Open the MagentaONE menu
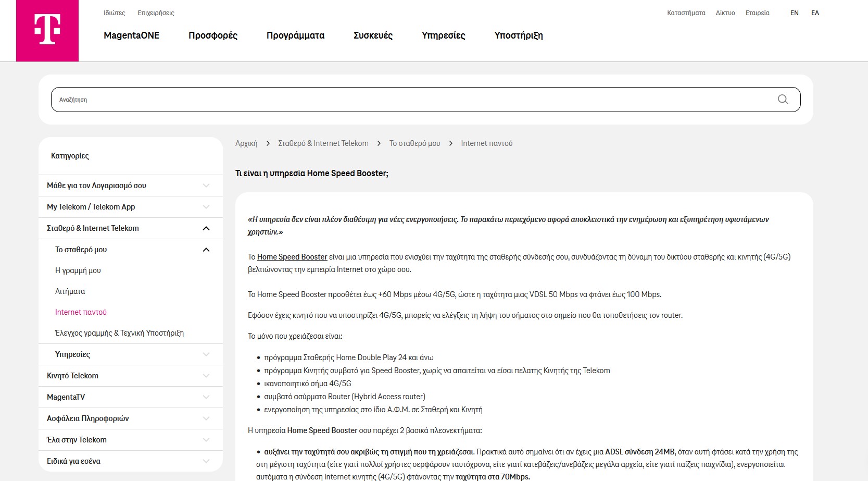 coord(131,35)
